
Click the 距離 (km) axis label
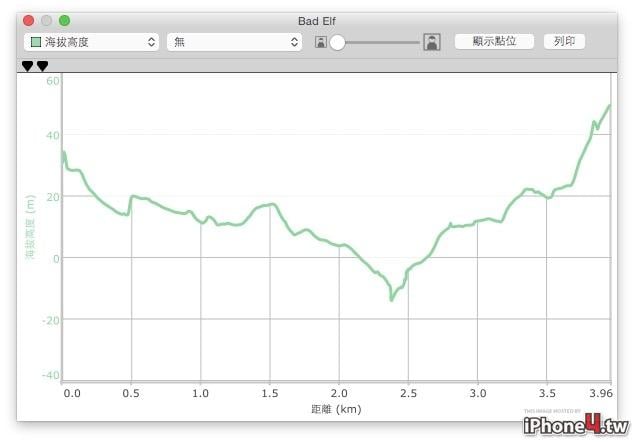coord(336,409)
